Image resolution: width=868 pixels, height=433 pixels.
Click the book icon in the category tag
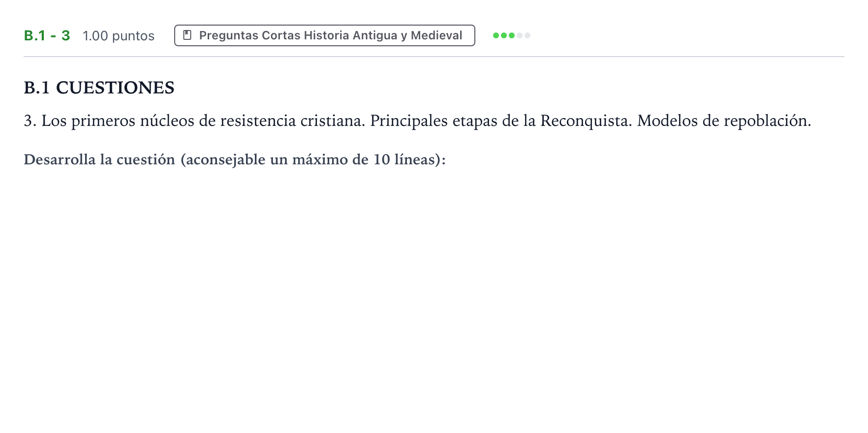click(x=187, y=35)
